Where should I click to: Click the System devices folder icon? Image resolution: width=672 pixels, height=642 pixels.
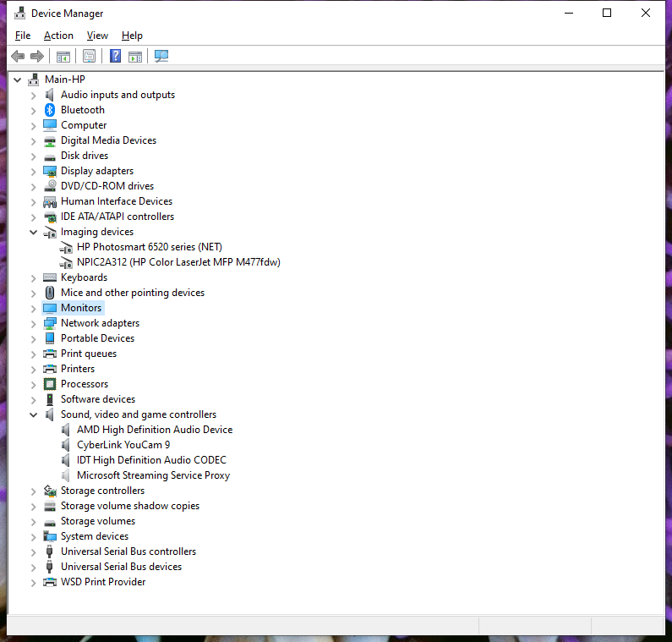[x=50, y=536]
